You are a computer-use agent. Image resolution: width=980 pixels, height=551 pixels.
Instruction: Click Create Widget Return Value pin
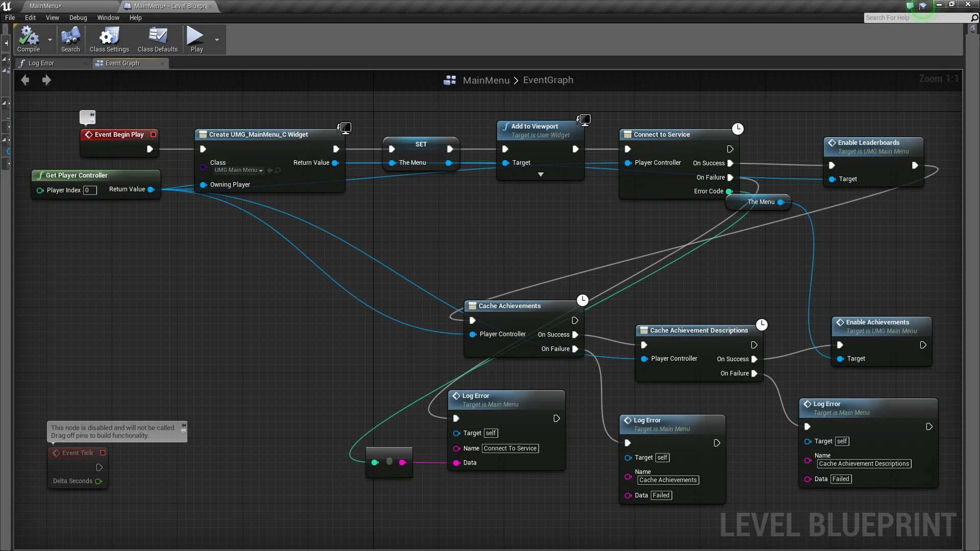pyautogui.click(x=335, y=163)
